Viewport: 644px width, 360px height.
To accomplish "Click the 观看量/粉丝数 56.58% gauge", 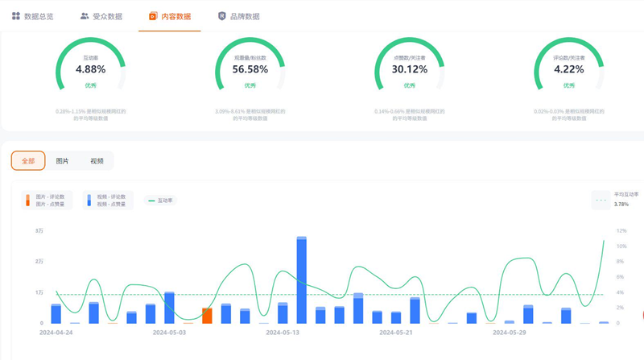I will coord(250,68).
